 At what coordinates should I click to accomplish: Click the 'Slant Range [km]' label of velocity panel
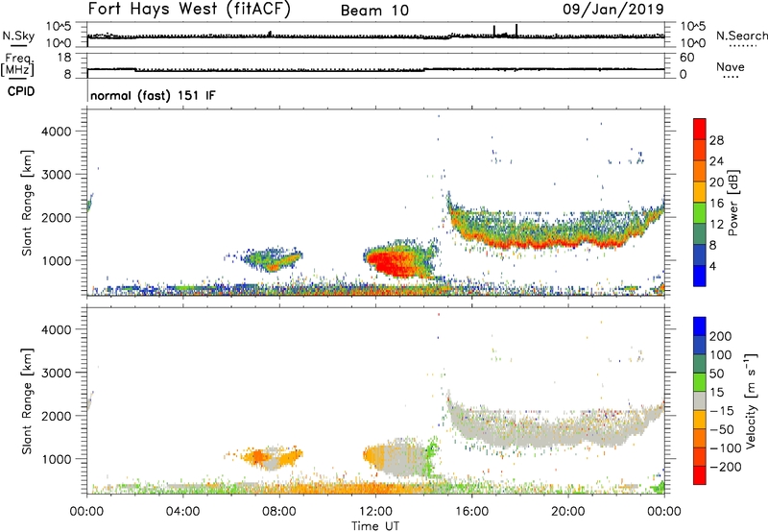27,401
